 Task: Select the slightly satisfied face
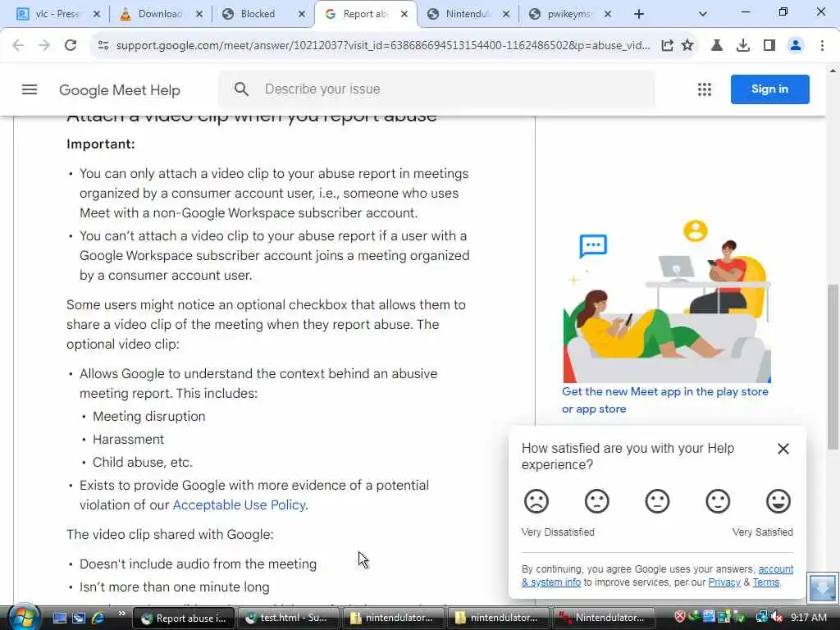(718, 501)
